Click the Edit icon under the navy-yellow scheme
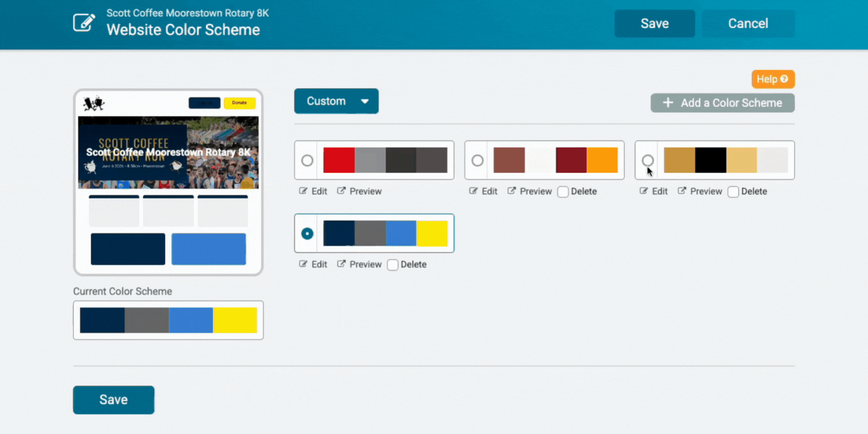 click(303, 264)
